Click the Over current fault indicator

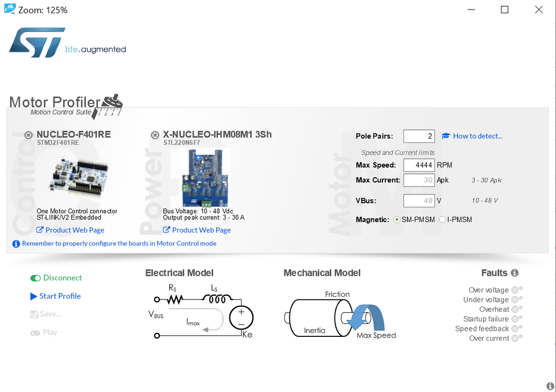click(515, 339)
